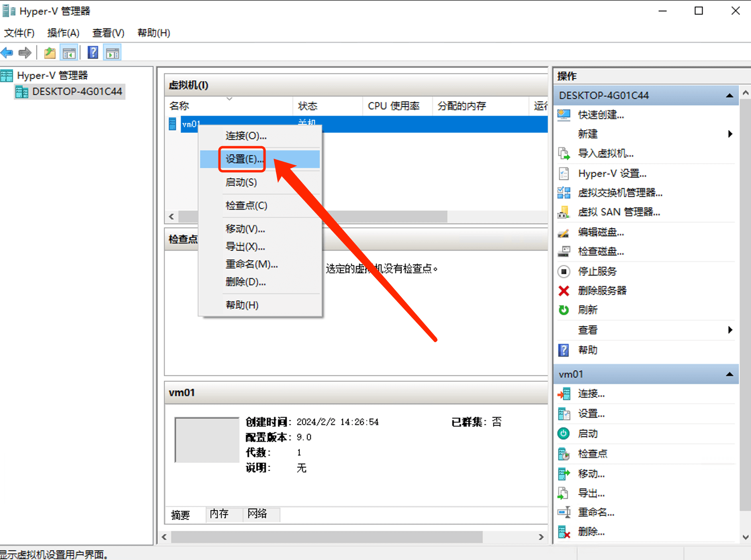Click the Help (帮助) icon in Actions pane
This screenshot has height=560, width=751.
564,350
